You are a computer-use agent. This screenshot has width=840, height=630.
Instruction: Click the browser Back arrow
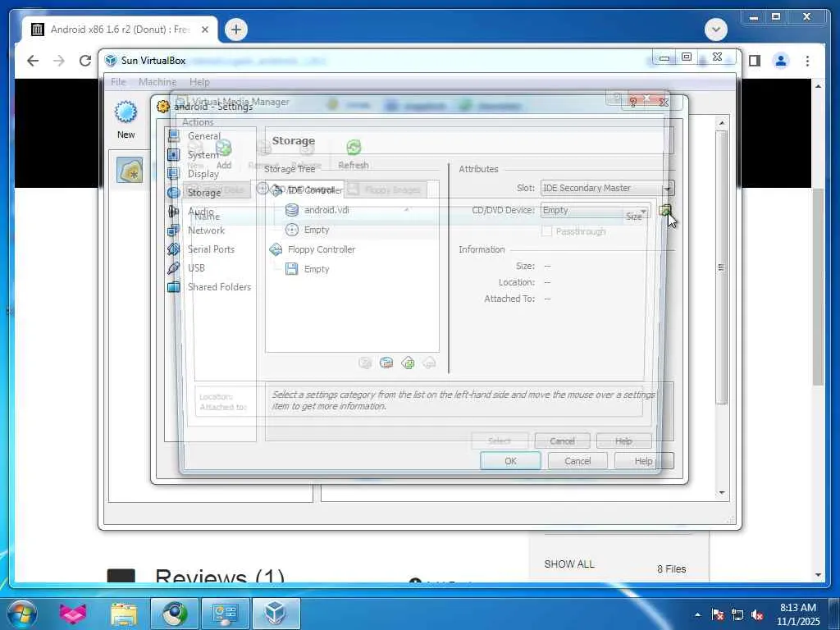coord(33,61)
